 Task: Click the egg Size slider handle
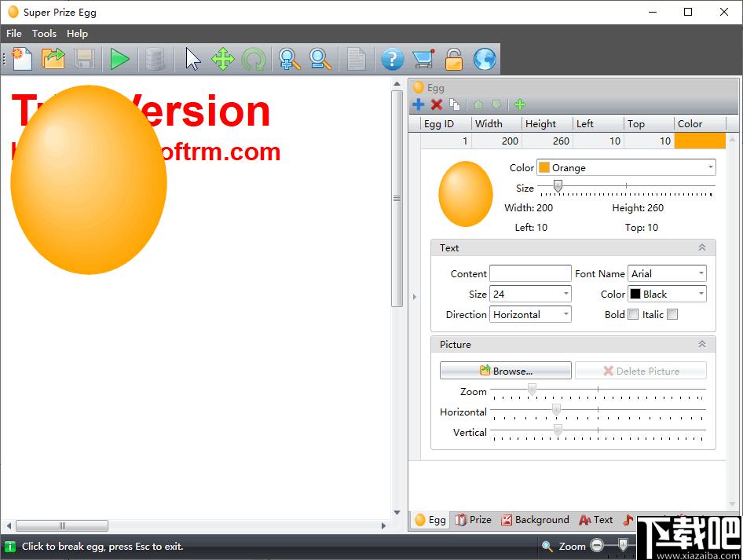[x=558, y=186]
